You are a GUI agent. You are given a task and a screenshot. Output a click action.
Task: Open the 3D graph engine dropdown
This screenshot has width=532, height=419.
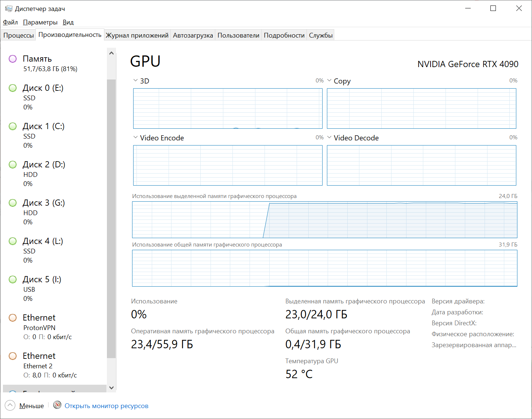coord(136,81)
